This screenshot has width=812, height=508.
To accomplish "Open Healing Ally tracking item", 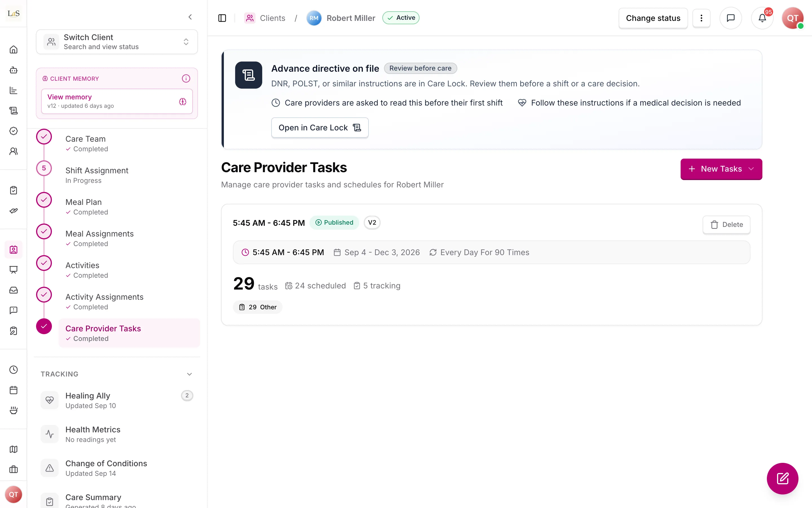I will pos(117,400).
